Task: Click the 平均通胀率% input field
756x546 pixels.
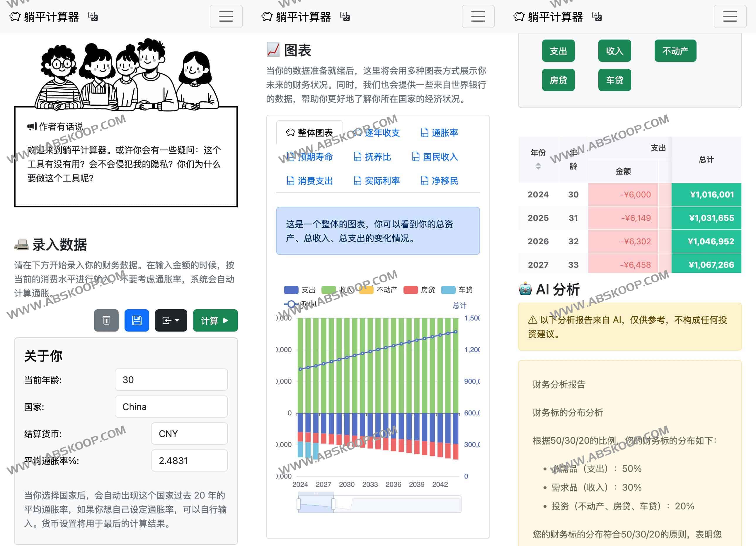Action: pyautogui.click(x=189, y=460)
